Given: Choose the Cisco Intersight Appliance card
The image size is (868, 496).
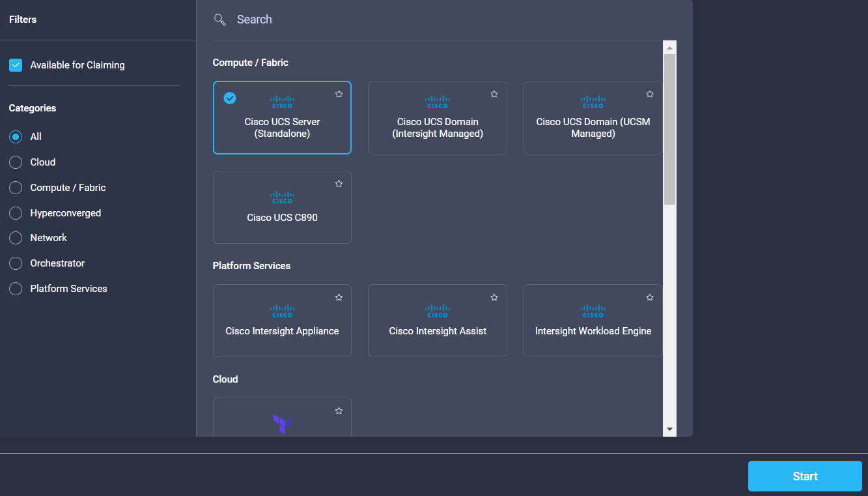Looking at the screenshot, I should point(282,321).
